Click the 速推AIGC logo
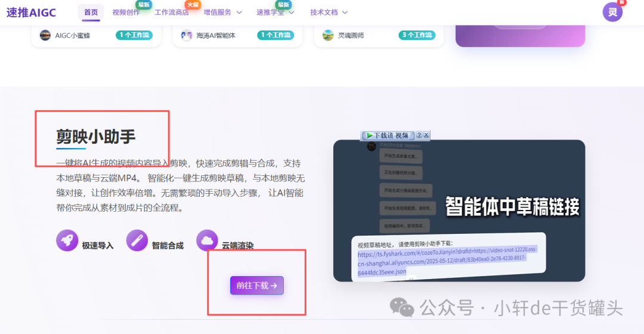 tap(31, 13)
